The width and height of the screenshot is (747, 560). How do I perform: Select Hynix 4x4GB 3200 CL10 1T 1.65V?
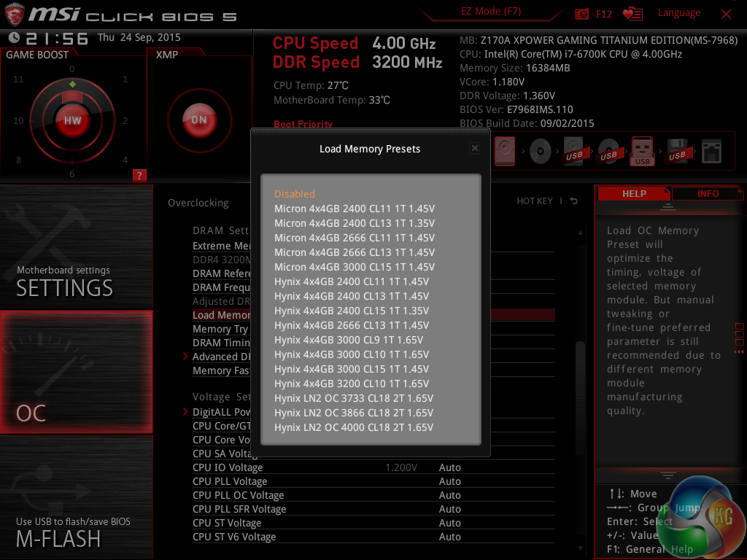[352, 384]
